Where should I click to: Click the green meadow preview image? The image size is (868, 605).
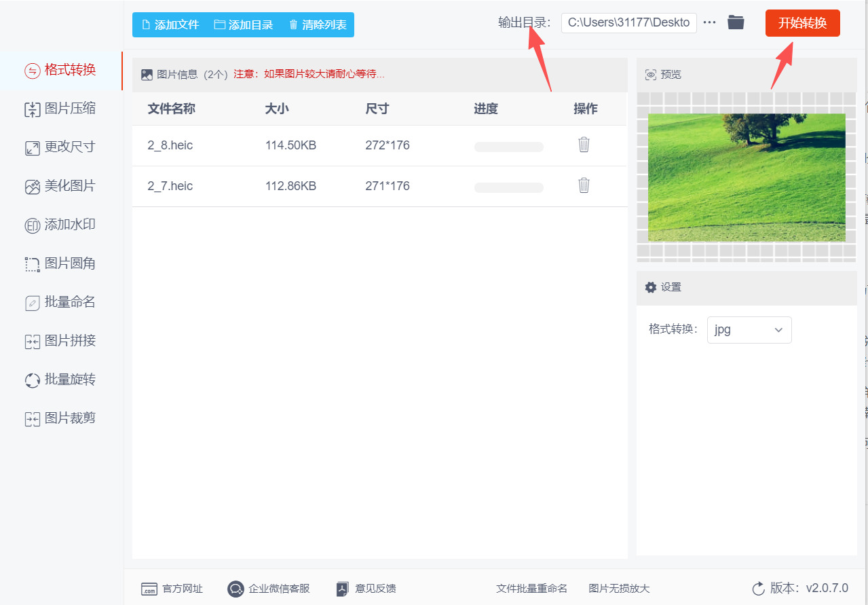click(x=747, y=177)
